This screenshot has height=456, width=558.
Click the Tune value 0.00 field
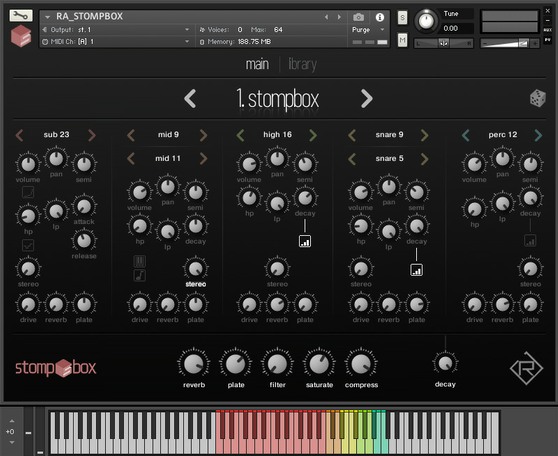click(x=457, y=28)
